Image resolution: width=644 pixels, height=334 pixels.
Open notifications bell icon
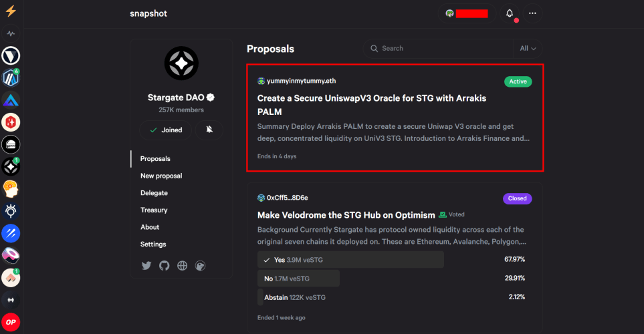[x=510, y=13]
